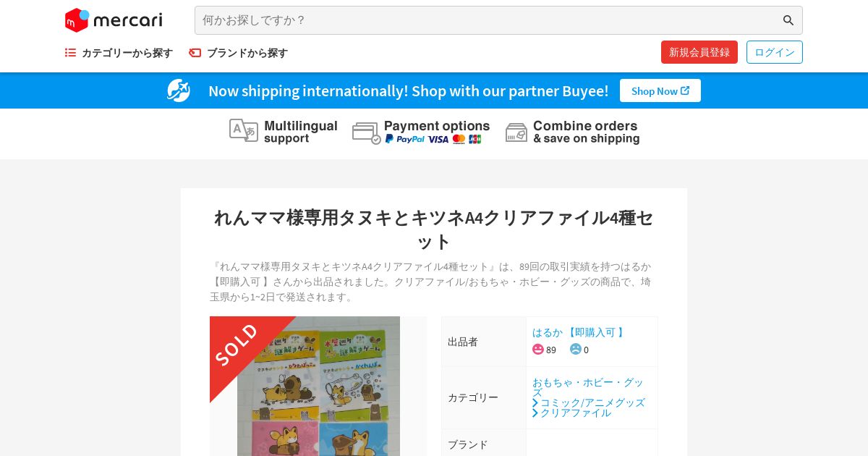Viewport: 868px width, 456px height.
Task: Click the 新規会員登録 button
Action: click(x=699, y=52)
